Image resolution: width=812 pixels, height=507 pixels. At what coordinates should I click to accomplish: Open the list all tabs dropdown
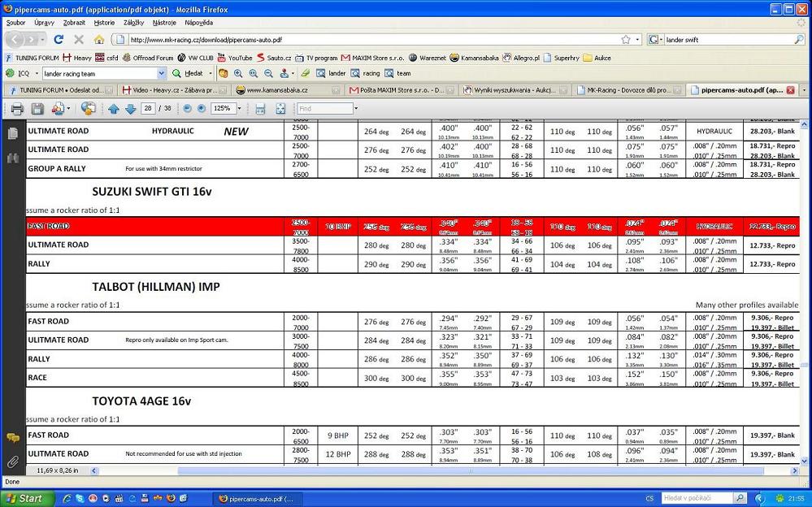[x=804, y=90]
